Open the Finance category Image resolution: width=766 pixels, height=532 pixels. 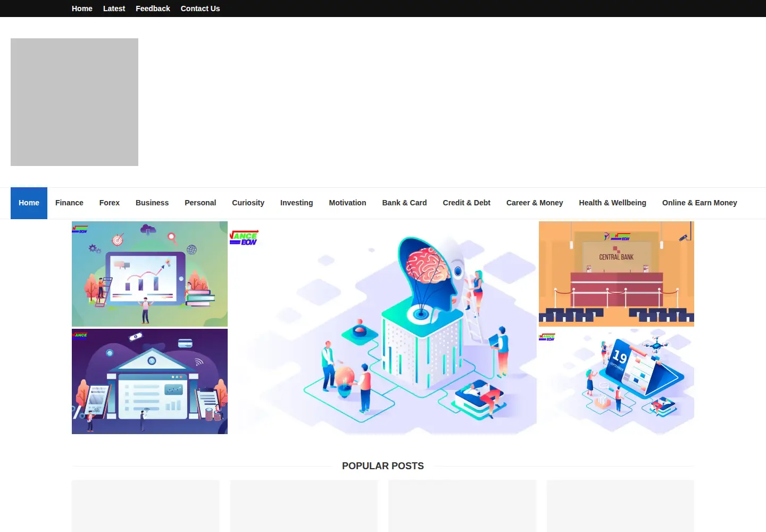pos(69,203)
